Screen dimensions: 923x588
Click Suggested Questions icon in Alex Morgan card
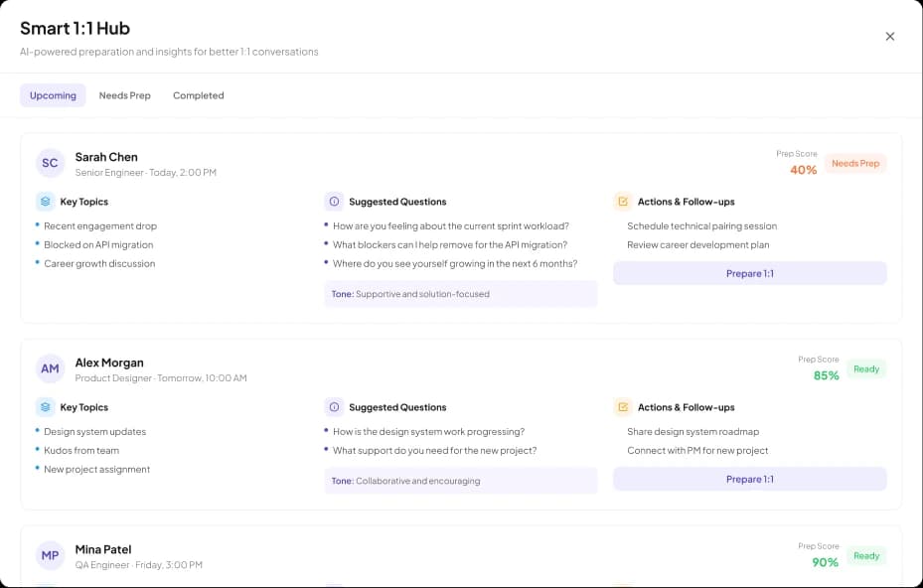tap(334, 406)
